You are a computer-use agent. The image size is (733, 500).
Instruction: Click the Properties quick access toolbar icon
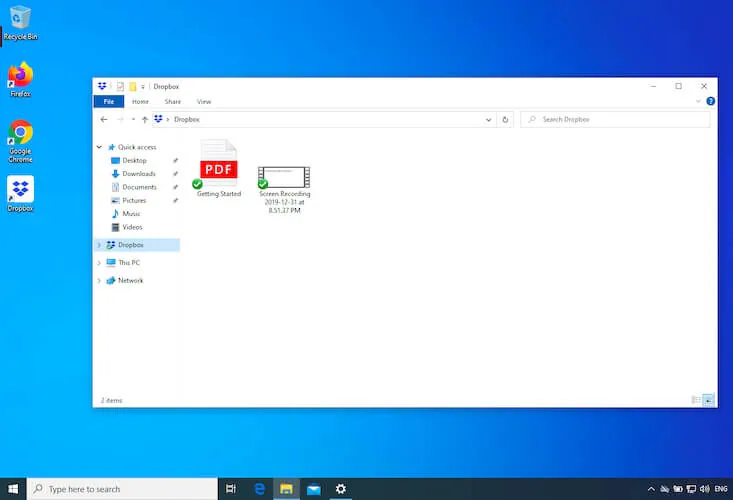(120, 86)
